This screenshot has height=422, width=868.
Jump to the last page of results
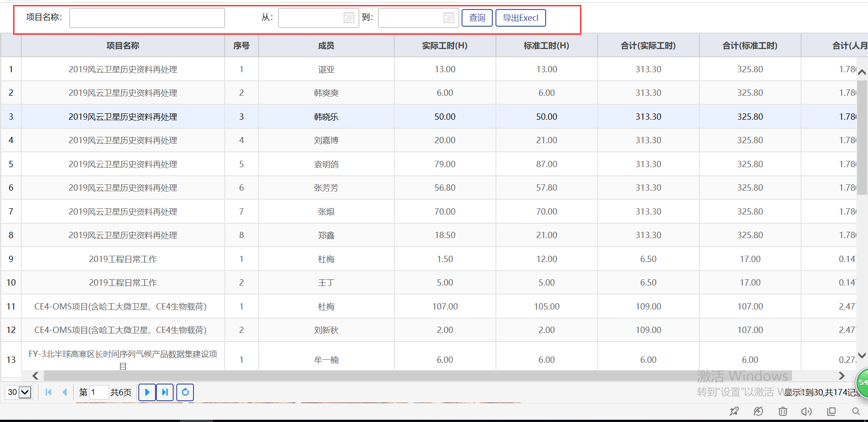click(165, 392)
